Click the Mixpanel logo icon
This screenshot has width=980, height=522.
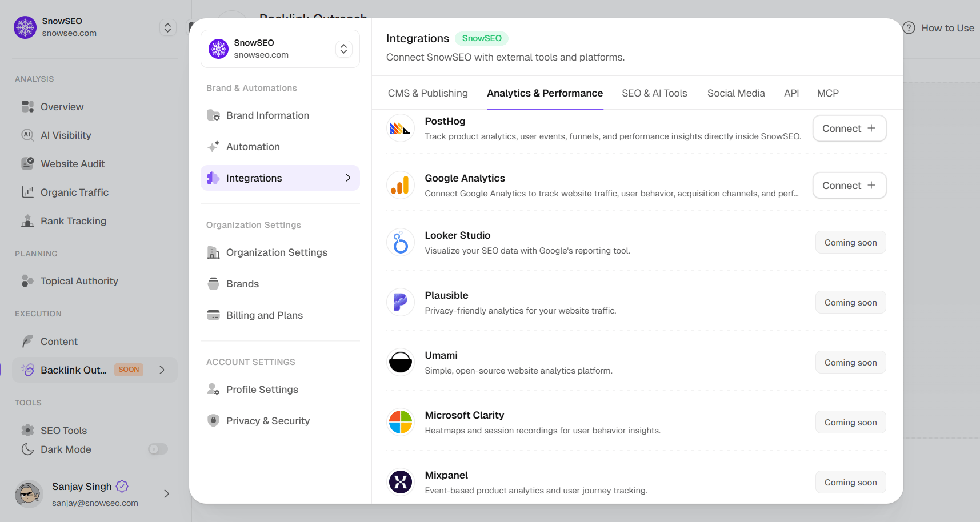click(401, 483)
